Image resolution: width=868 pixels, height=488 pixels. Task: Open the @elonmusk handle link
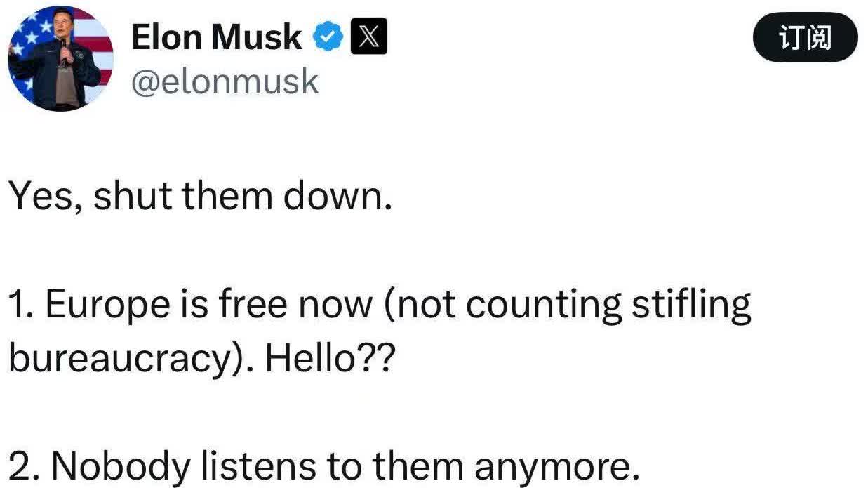tap(225, 82)
